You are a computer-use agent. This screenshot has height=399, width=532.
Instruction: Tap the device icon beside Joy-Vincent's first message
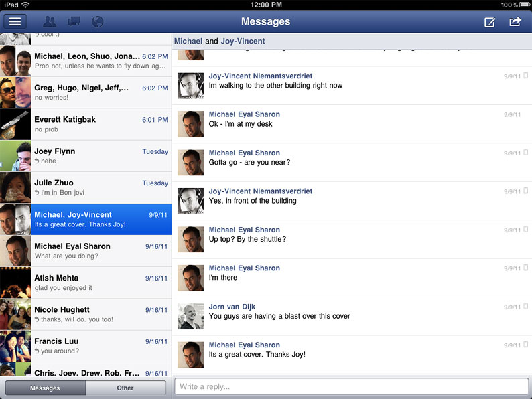526,76
